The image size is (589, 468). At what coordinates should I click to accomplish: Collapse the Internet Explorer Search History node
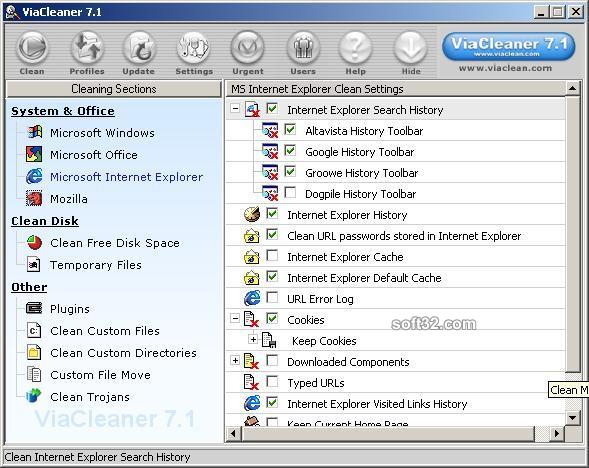click(235, 109)
